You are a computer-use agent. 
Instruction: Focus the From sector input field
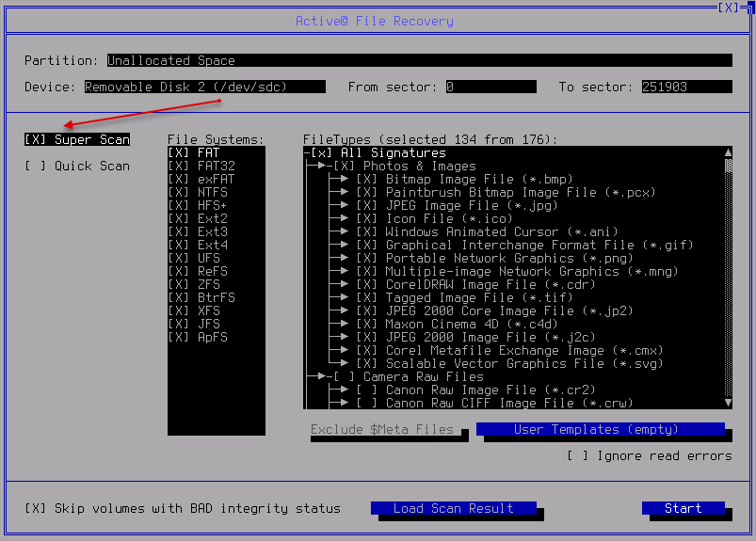pos(491,87)
